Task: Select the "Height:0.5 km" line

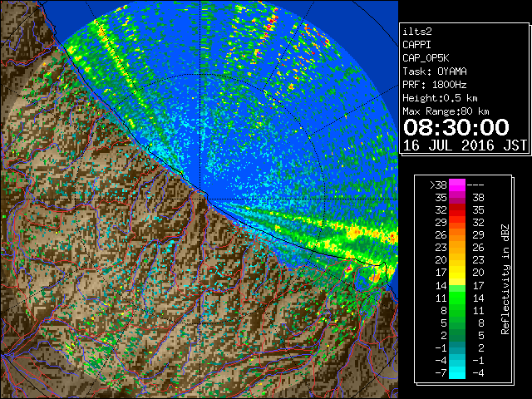Action: click(440, 98)
